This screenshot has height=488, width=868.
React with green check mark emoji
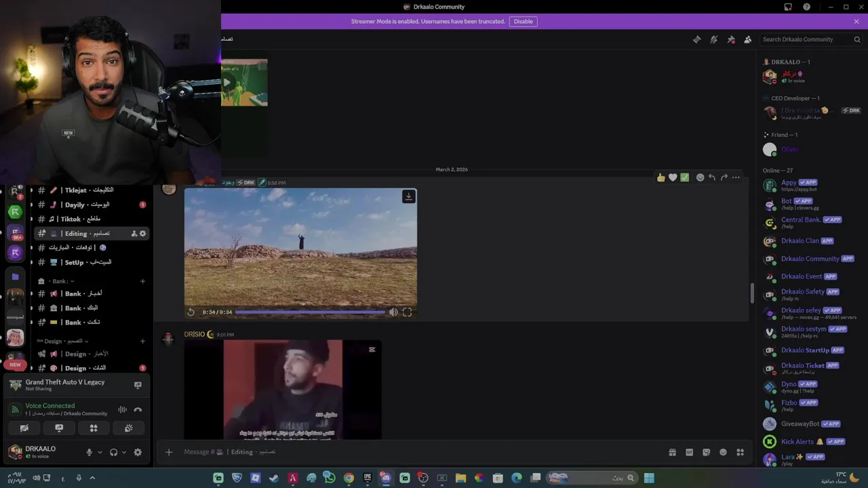pyautogui.click(x=685, y=178)
